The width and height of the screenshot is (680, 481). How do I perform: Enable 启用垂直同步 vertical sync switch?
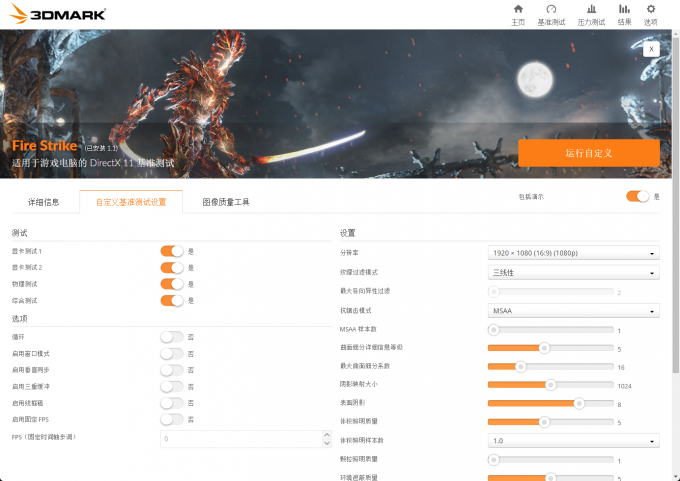(x=172, y=370)
